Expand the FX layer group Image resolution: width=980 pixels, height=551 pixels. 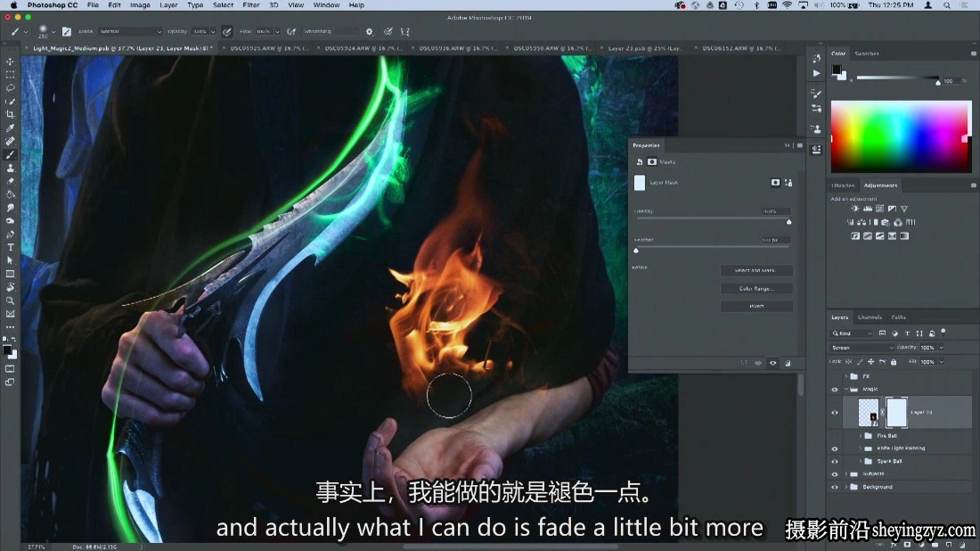pos(846,376)
